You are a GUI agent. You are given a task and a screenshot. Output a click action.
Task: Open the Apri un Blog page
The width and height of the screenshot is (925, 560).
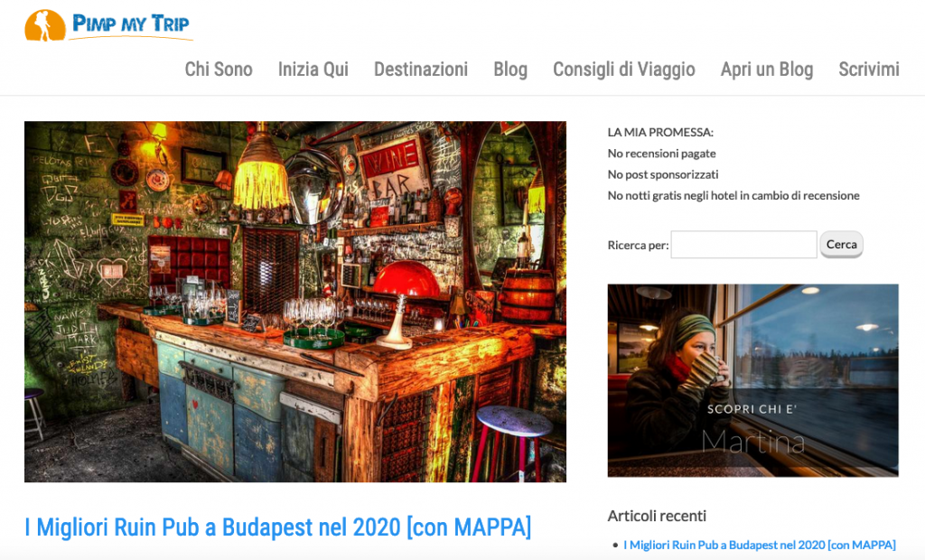click(766, 69)
